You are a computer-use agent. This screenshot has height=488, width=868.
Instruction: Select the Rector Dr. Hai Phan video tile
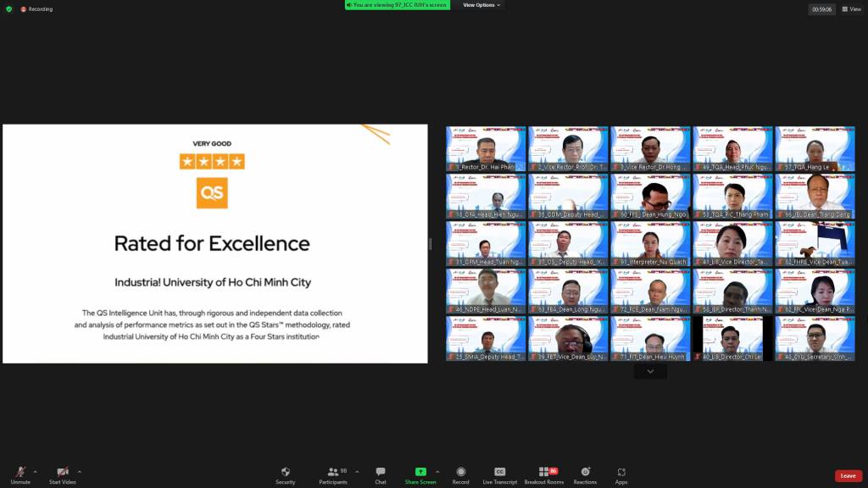[x=486, y=149]
